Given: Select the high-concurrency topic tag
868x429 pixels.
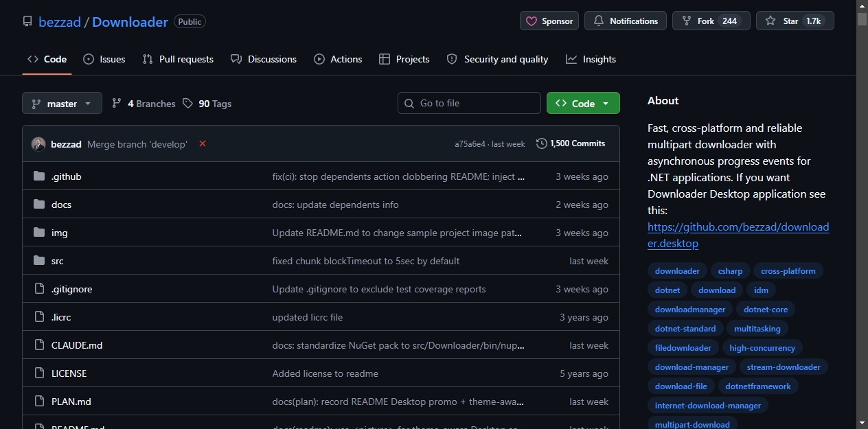Looking at the screenshot, I should click(x=762, y=348).
